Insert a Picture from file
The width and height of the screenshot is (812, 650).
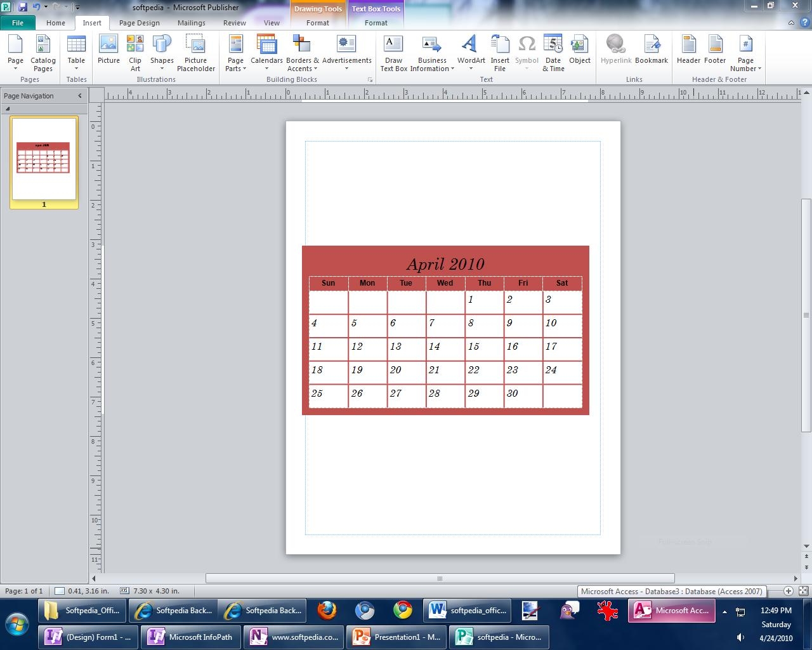[x=108, y=50]
